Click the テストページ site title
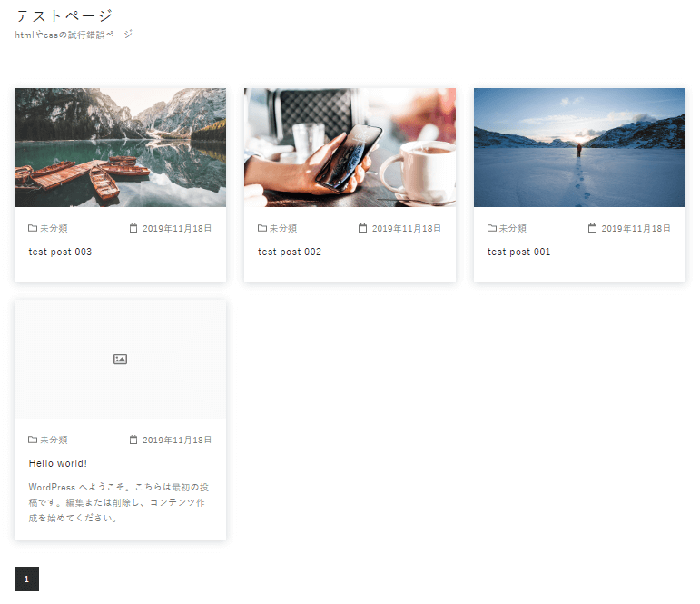 (64, 16)
